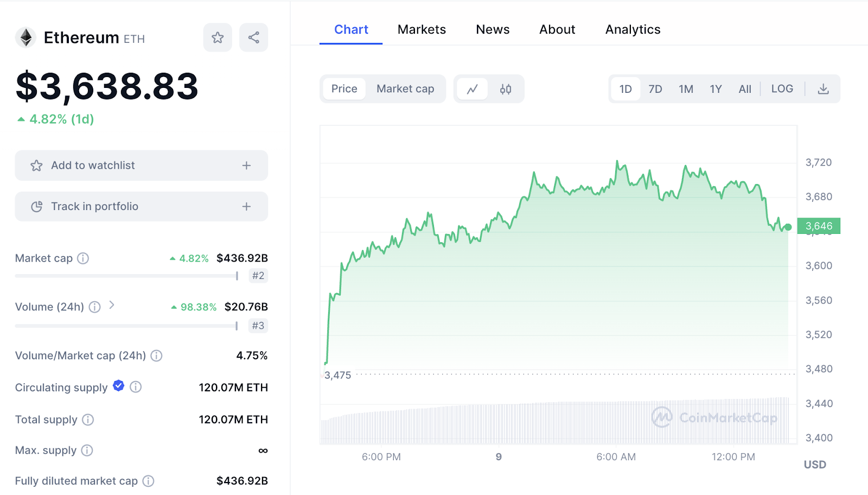Screen dimensions: 868x495
Task: Expand Volume (24h) details chevron
Action: click(112, 306)
